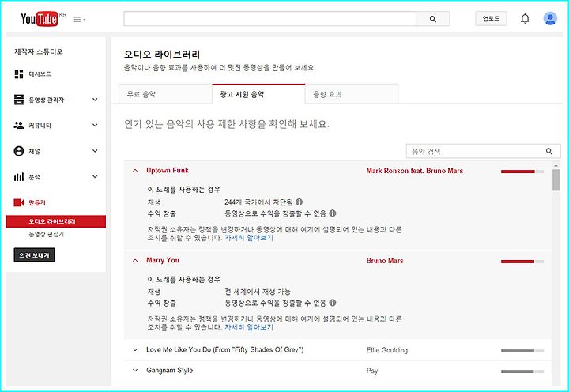Click the channel (채널) person icon
Image resolution: width=569 pixels, height=392 pixels.
click(19, 151)
